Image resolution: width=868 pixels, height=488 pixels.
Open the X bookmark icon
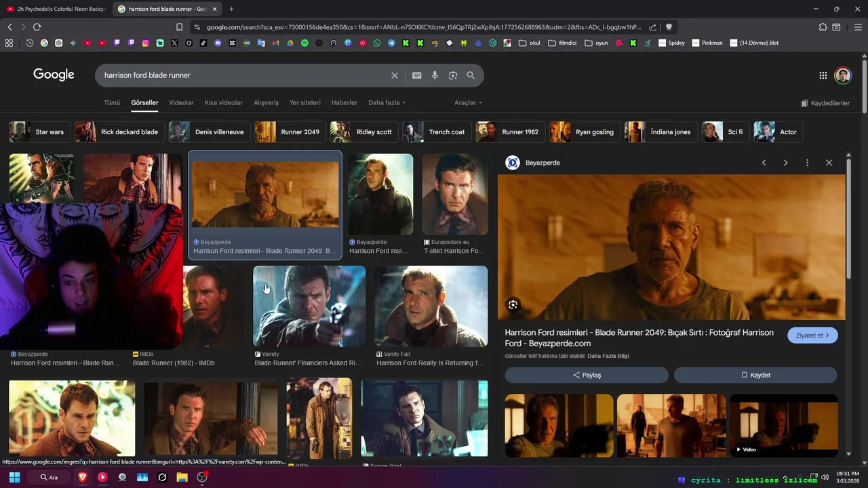point(174,43)
